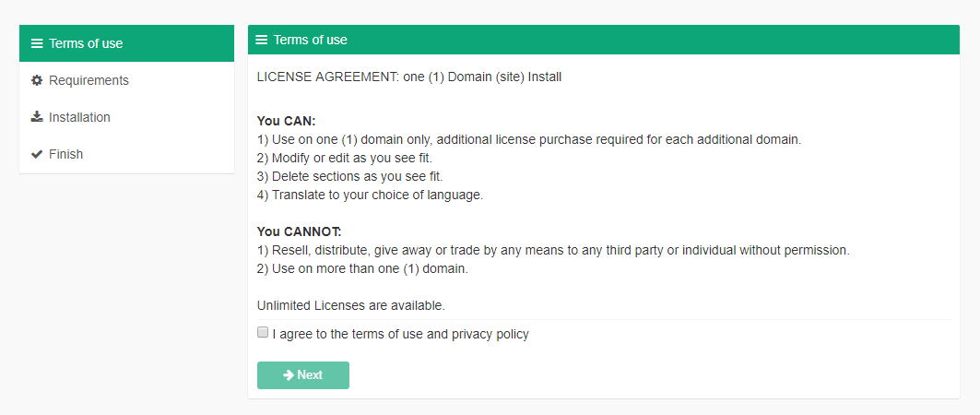
Task: Select the Terms of use sidebar step
Action: pos(127,43)
